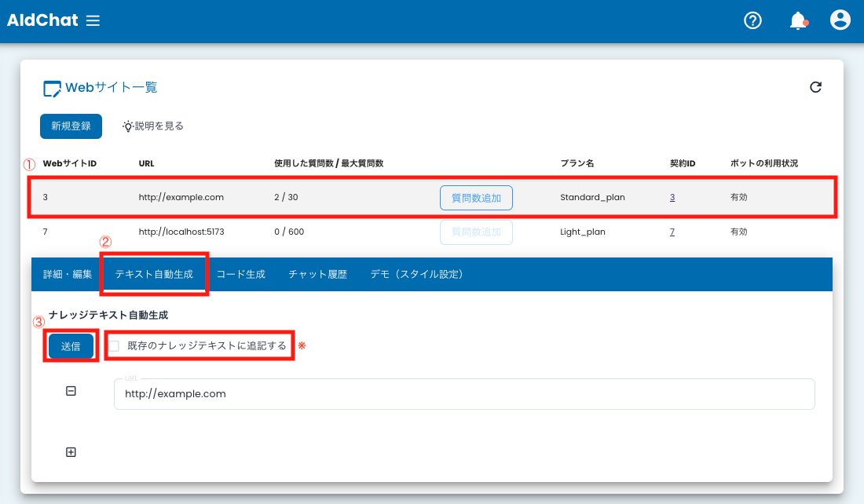Focus the URL input field
The height and width of the screenshot is (504, 864).
(x=463, y=394)
